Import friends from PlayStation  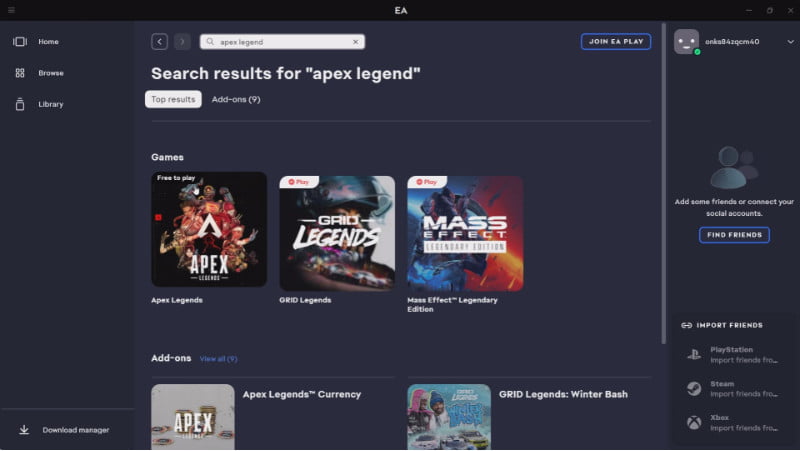(x=734, y=355)
